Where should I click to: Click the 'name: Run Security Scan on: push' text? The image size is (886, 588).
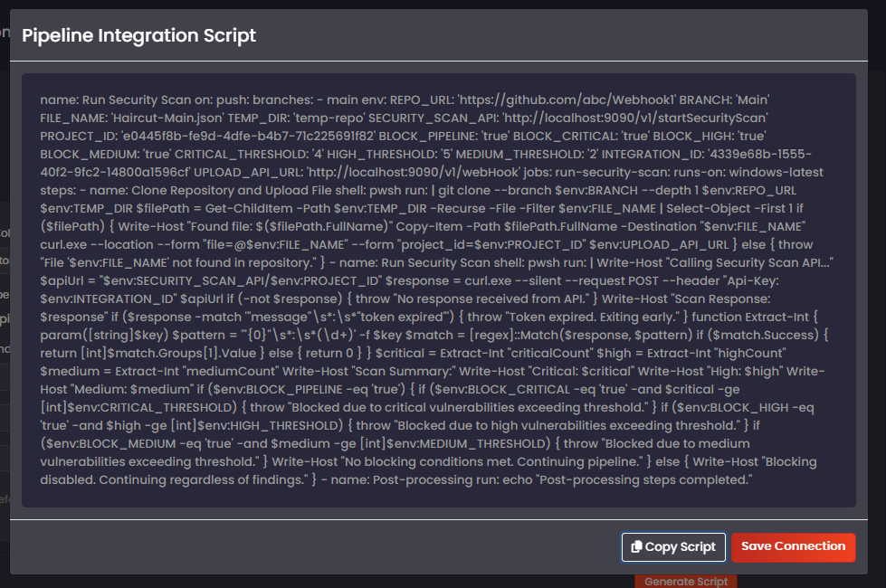(144, 100)
